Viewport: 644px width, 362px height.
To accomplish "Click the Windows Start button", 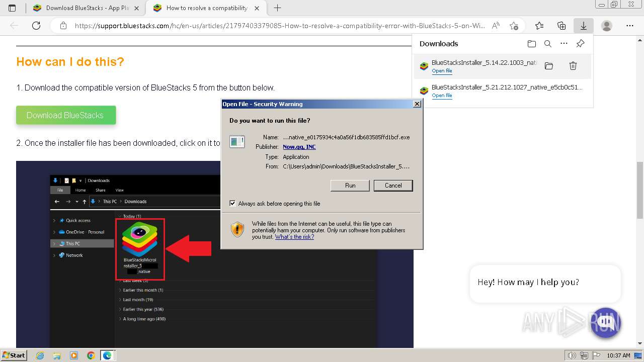I will pyautogui.click(x=14, y=355).
